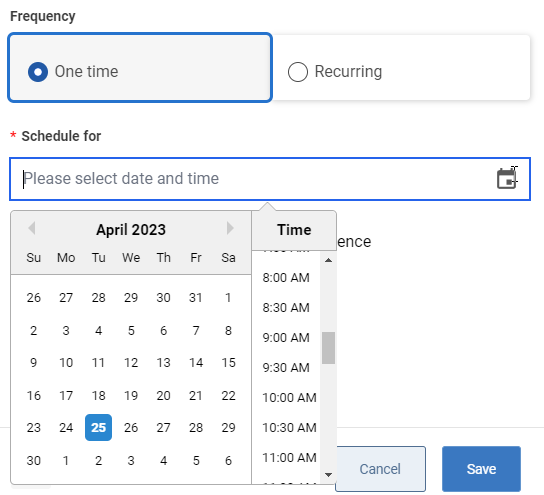Select April 15 in calendar
Screen dimensions: 544x495
[228, 362]
